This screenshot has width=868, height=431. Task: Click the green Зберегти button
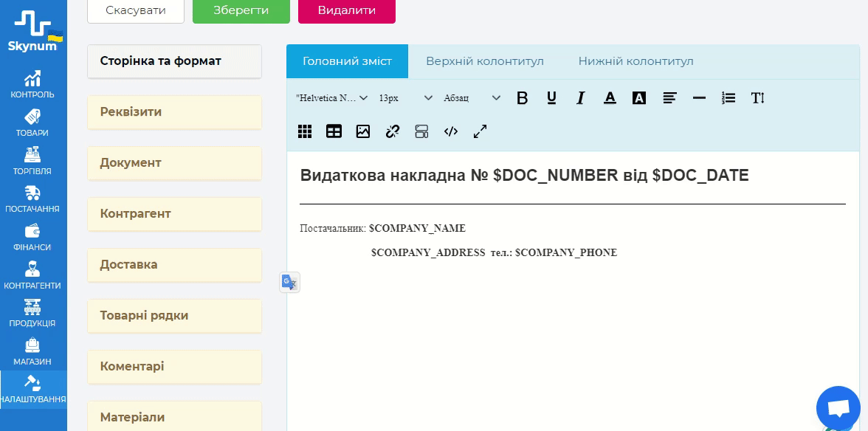pos(241,10)
